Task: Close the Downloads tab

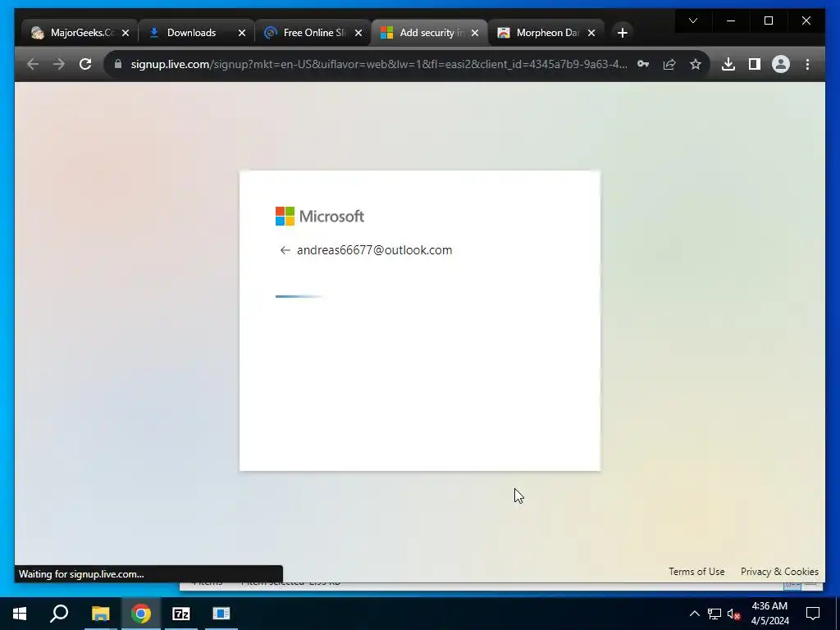Action: point(242,33)
